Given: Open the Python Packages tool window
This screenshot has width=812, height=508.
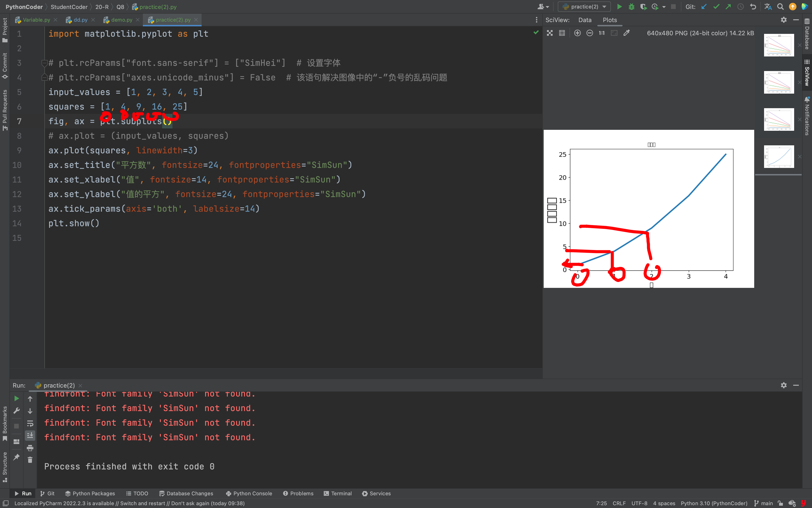Looking at the screenshot, I should pos(90,493).
